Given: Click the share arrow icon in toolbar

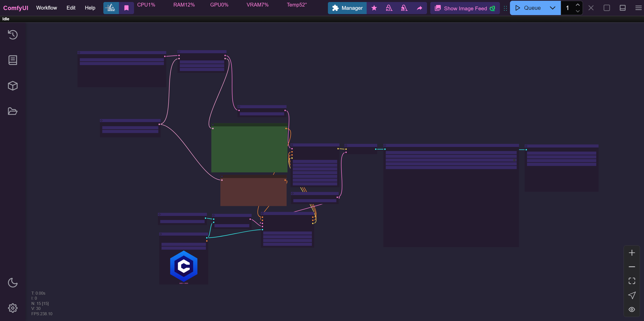Looking at the screenshot, I should tap(419, 8).
